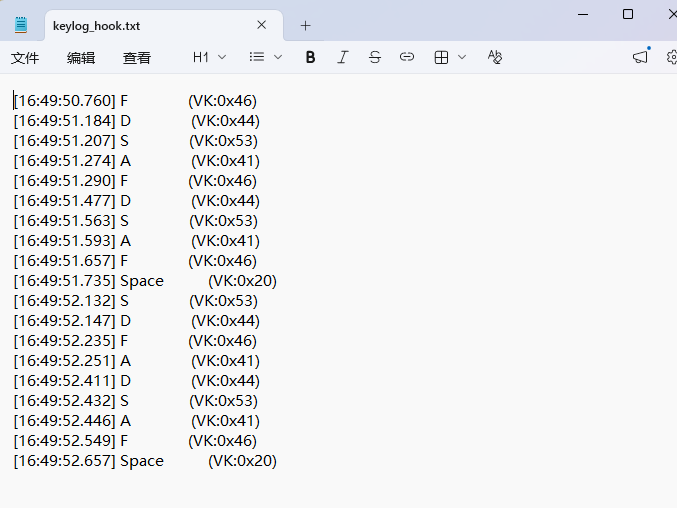Click the bulleted list icon
Screen dimensions: 677x508
[x=257, y=57]
